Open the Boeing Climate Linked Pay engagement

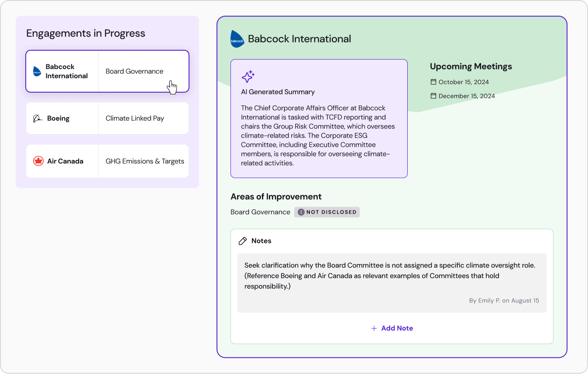[107, 118]
